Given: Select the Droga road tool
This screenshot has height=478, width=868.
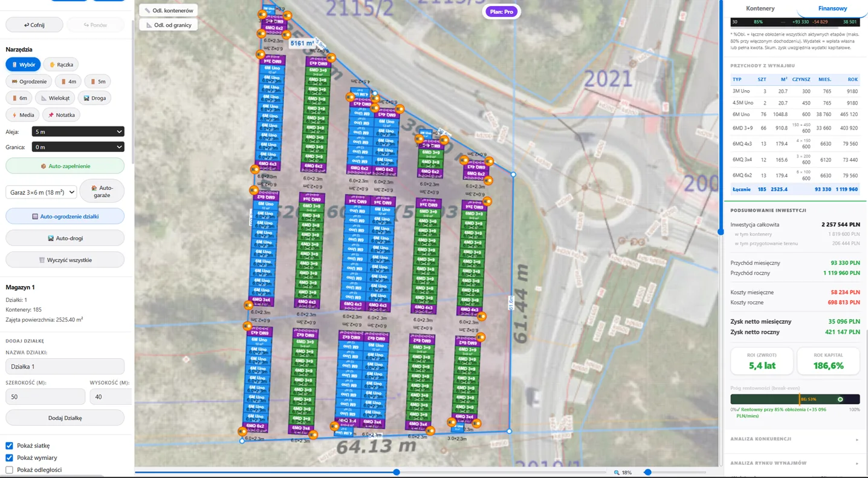Looking at the screenshot, I should pyautogui.click(x=94, y=98).
